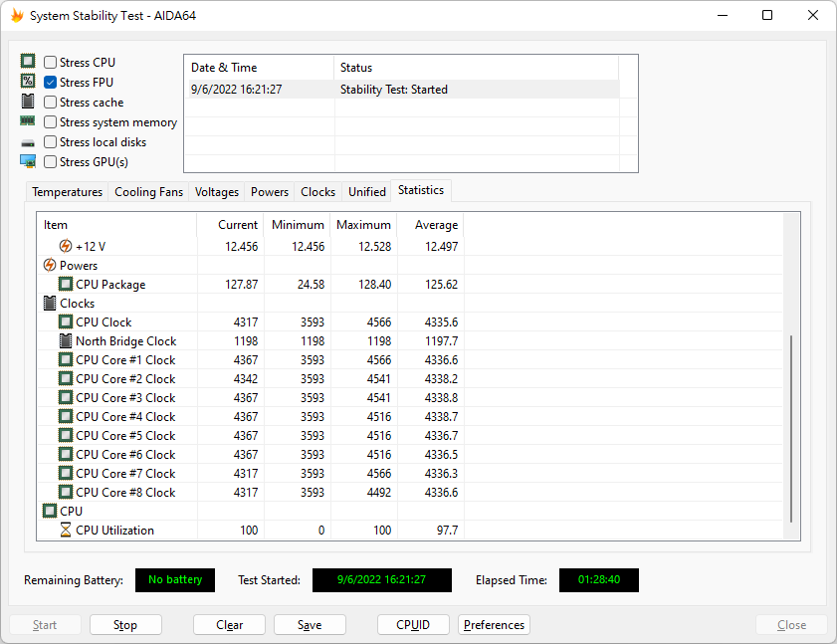Click the Date & Time column header

(260, 68)
